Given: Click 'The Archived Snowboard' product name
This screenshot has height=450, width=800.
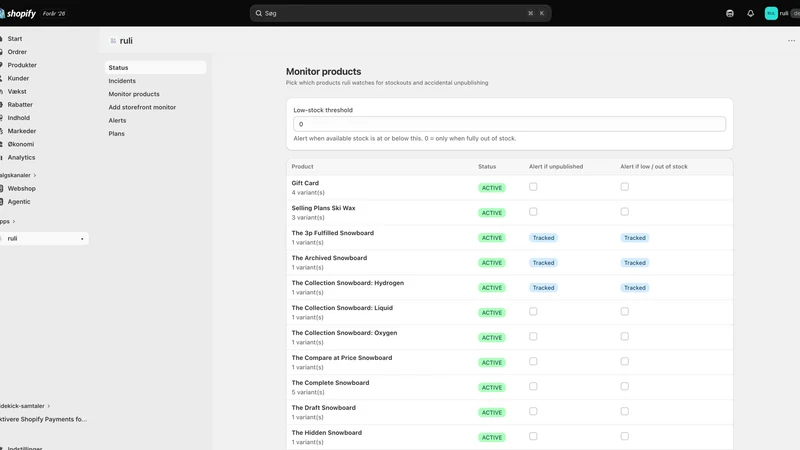Looking at the screenshot, I should [329, 258].
